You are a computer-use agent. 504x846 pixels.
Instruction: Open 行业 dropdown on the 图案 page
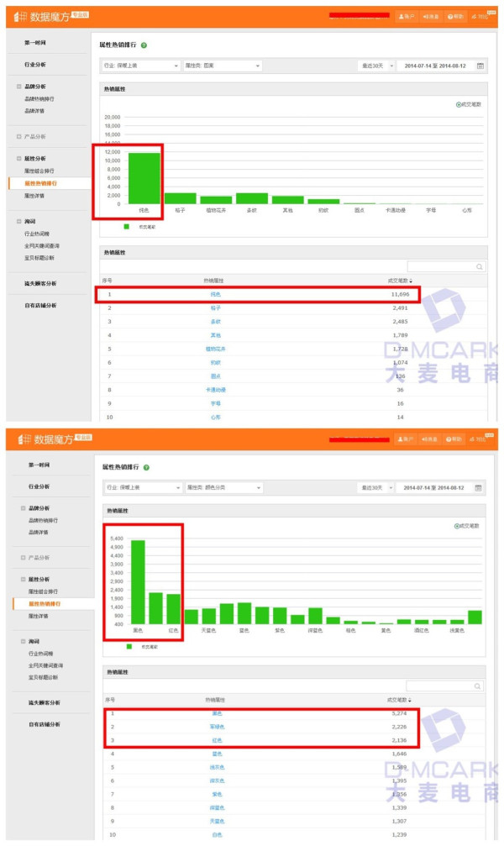pos(141,66)
